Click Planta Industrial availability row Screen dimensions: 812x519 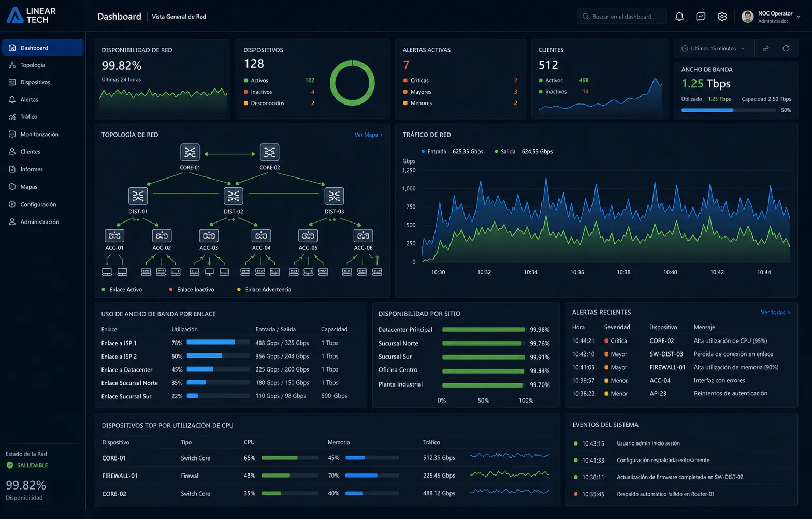coord(465,384)
